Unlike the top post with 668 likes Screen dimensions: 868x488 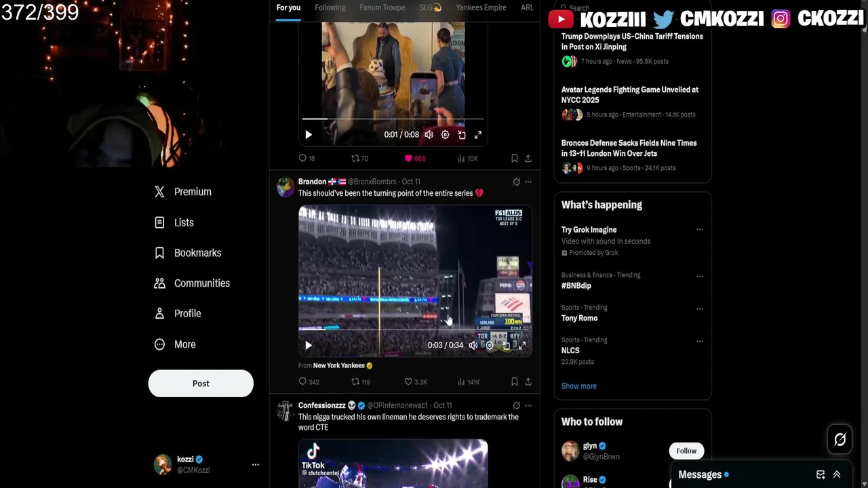click(415, 158)
